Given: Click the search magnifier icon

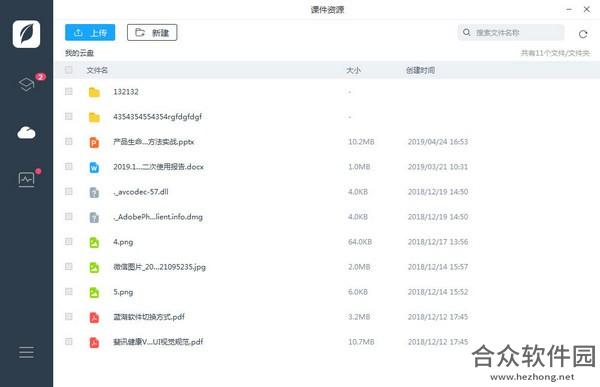Looking at the screenshot, I should (x=466, y=32).
